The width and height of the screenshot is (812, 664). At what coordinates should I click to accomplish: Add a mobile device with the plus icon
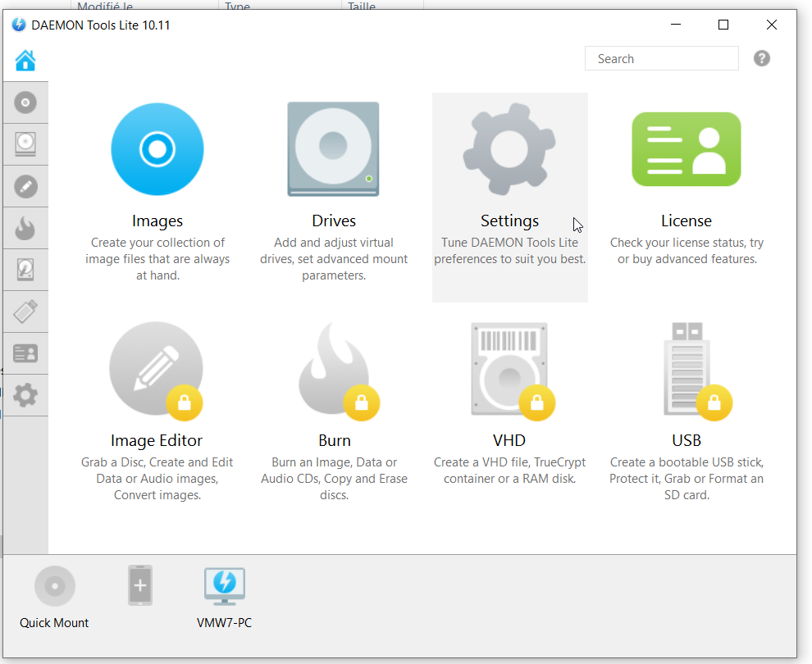pos(140,585)
